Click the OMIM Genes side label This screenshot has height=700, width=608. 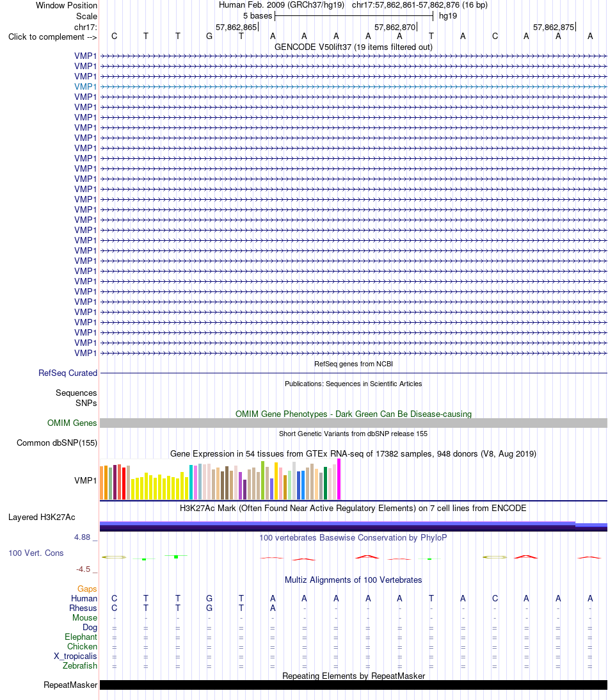pyautogui.click(x=72, y=423)
